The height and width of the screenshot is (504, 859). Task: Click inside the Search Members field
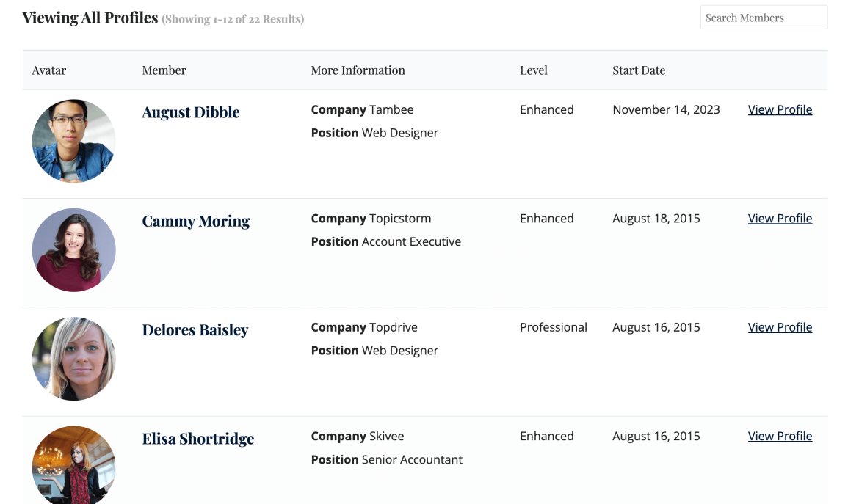coord(764,17)
